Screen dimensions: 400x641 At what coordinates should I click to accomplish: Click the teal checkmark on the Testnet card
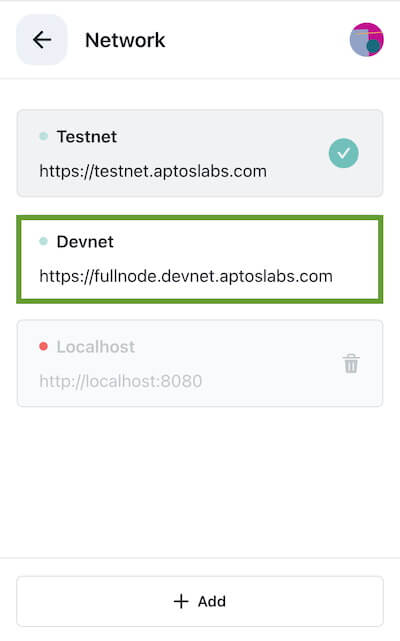pos(344,153)
